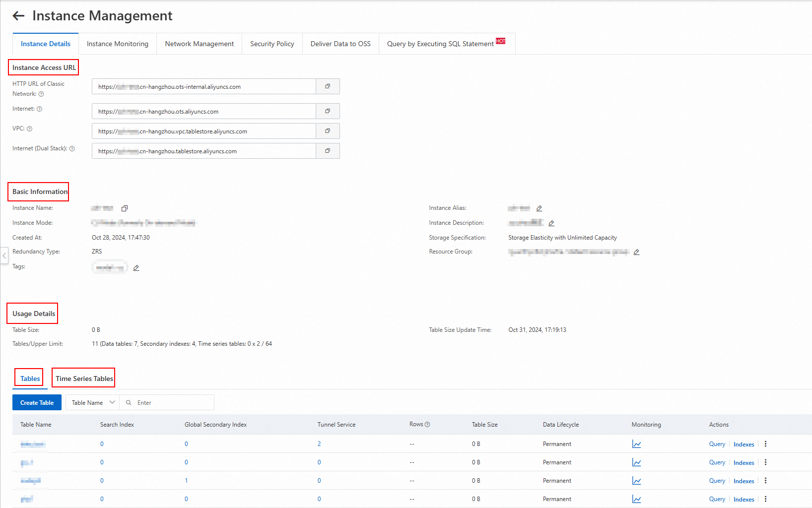
Task: Click the Data Lifecycle column header
Action: tap(561, 425)
